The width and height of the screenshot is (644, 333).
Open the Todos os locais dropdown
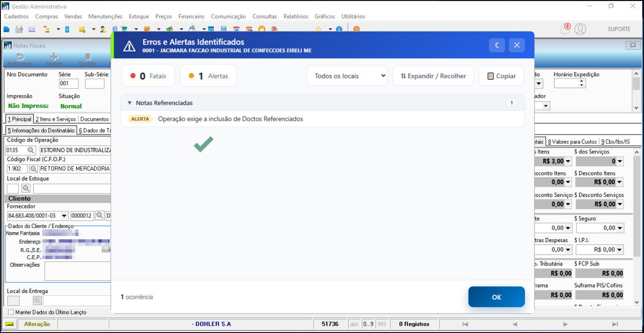(x=347, y=76)
